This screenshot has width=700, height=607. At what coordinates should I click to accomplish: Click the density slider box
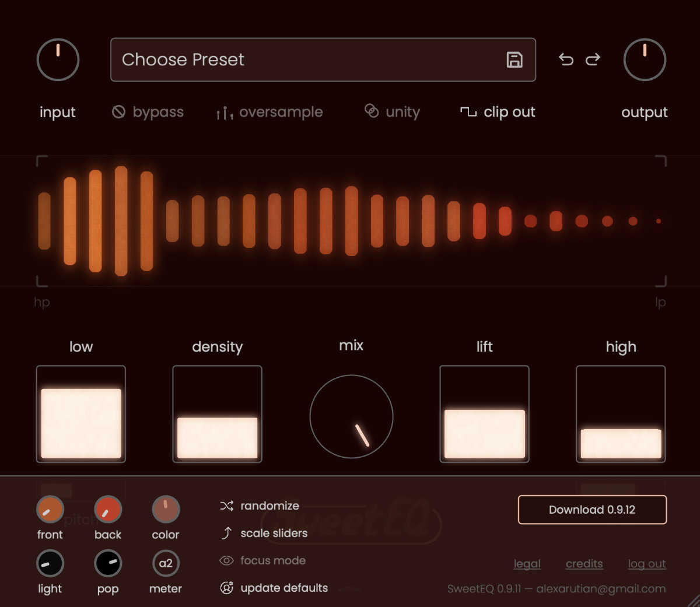tap(217, 414)
